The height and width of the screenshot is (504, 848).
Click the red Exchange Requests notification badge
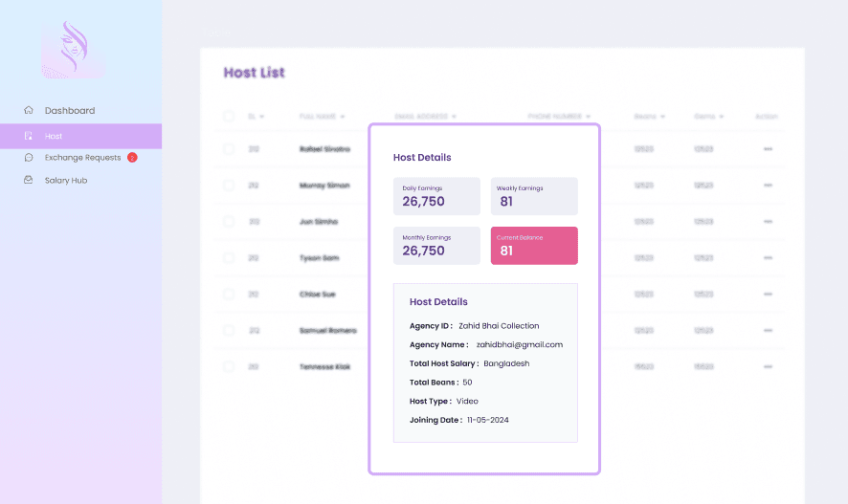tap(132, 157)
